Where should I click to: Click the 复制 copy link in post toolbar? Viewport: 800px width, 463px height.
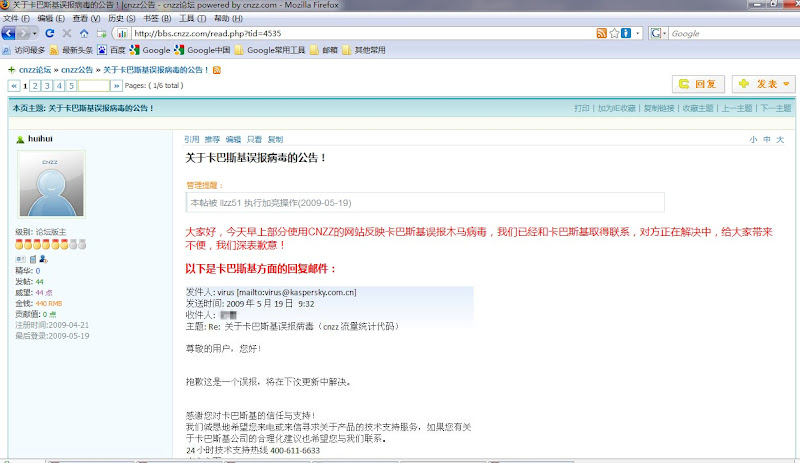point(275,139)
